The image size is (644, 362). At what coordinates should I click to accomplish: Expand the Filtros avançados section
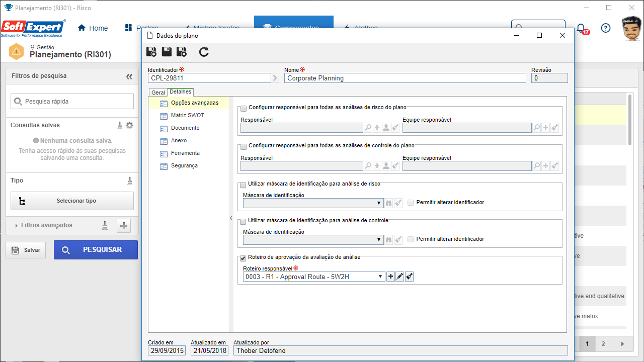tap(44, 225)
